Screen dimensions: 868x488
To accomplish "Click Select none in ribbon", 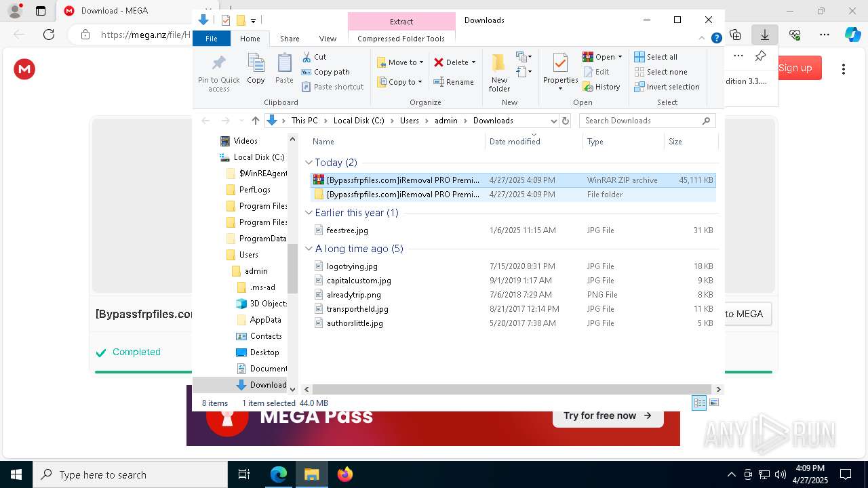I will (660, 72).
